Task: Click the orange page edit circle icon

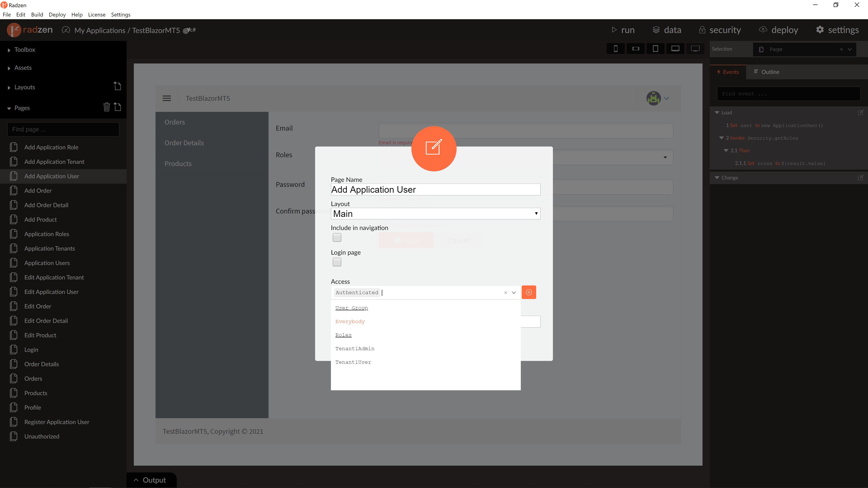Action: [x=434, y=148]
